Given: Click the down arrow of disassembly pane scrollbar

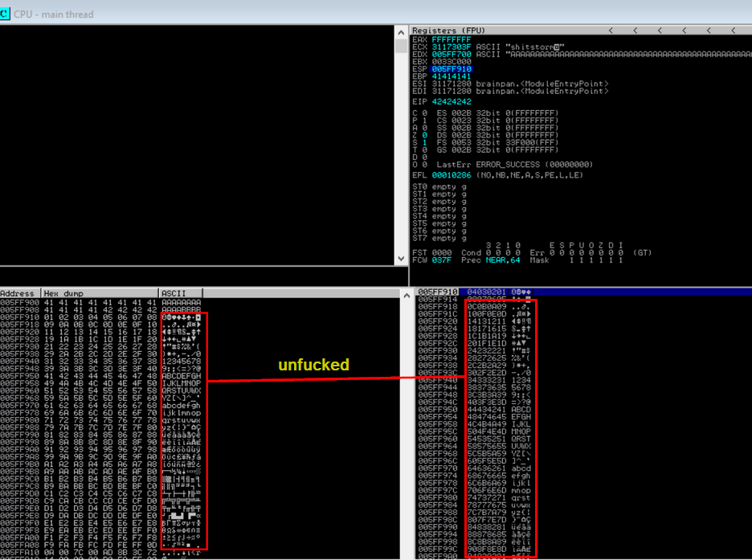Looking at the screenshot, I should [402, 259].
